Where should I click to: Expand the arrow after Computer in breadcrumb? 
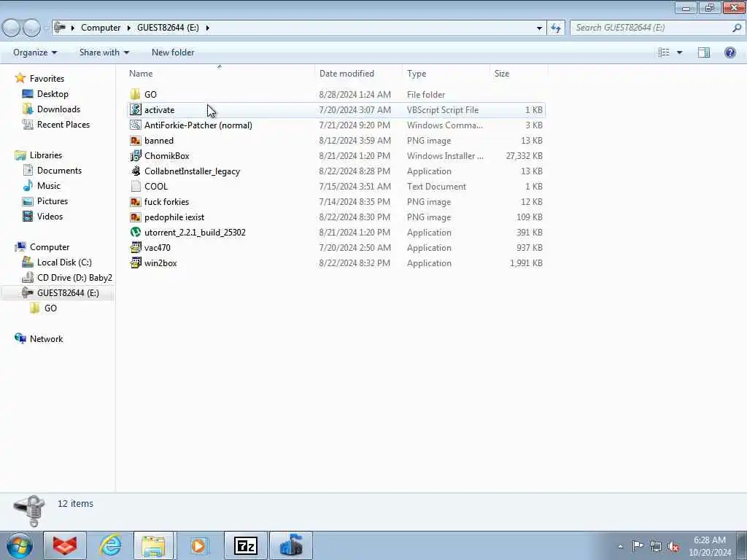point(129,28)
